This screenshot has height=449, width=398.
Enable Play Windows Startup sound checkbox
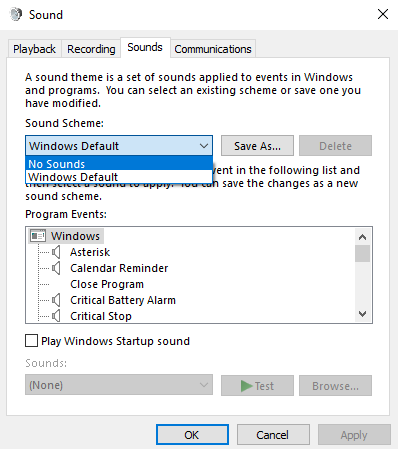pos(31,341)
